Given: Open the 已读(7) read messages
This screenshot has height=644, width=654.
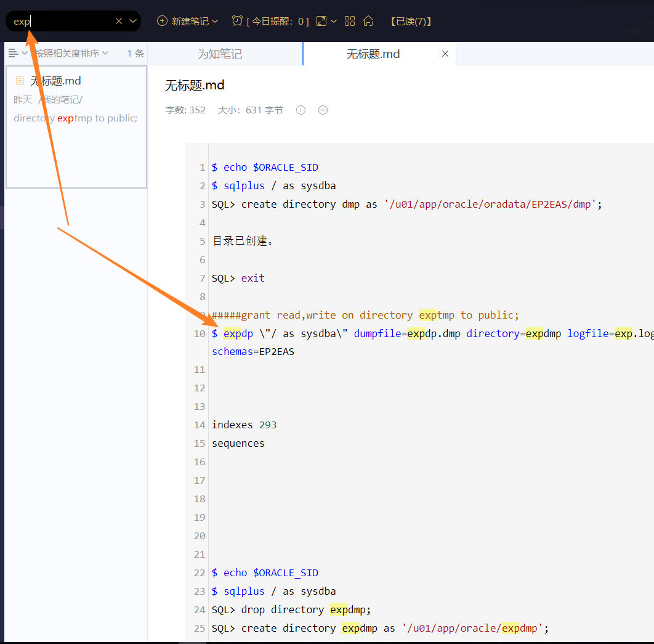Looking at the screenshot, I should pyautogui.click(x=411, y=22).
